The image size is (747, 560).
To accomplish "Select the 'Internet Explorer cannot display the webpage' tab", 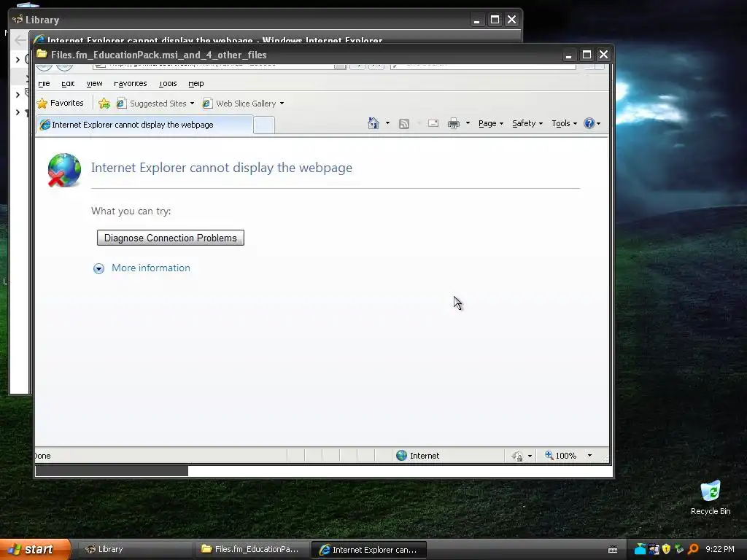I will tap(144, 125).
